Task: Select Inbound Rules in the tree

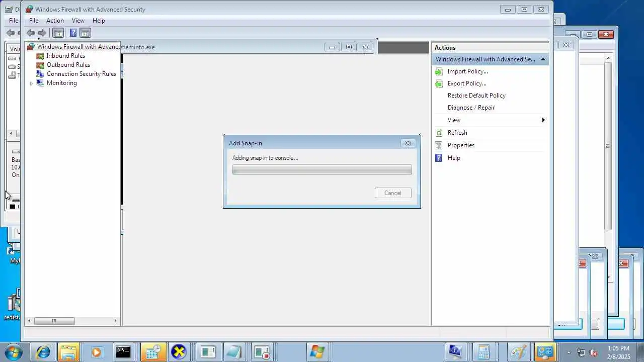Action: pyautogui.click(x=65, y=56)
